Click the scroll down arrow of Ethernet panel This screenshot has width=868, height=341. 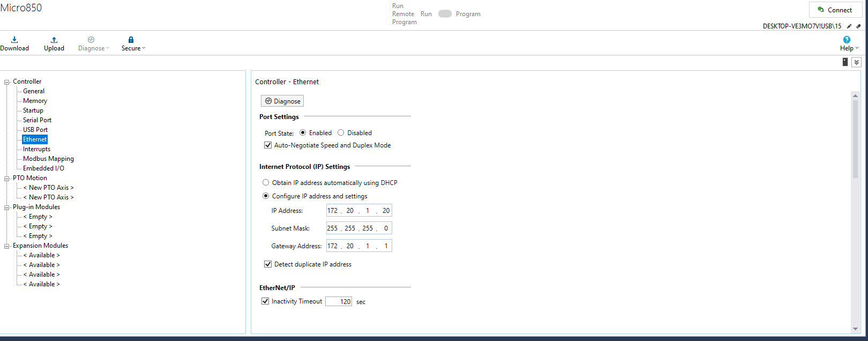855,329
